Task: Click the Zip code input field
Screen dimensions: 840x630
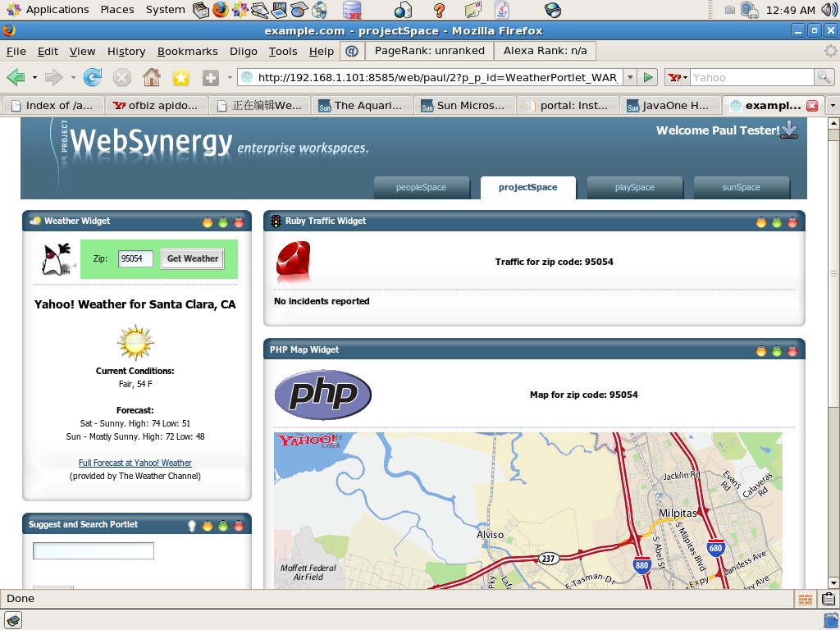Action: tap(135, 258)
